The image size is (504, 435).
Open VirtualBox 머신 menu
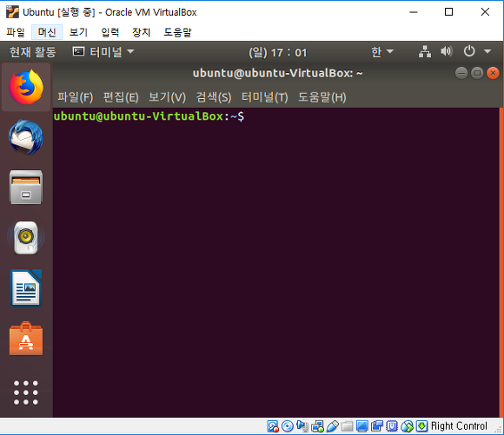(47, 32)
